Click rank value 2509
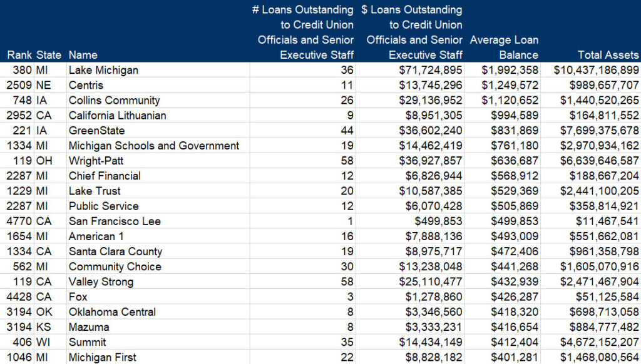Image resolution: width=641 pixels, height=364 pixels. 19,86
